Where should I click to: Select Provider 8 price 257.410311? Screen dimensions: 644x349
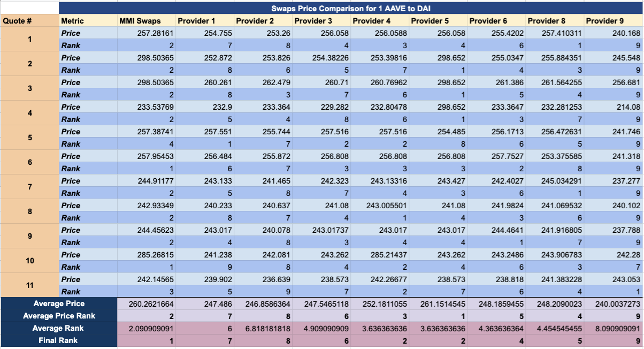click(x=555, y=33)
